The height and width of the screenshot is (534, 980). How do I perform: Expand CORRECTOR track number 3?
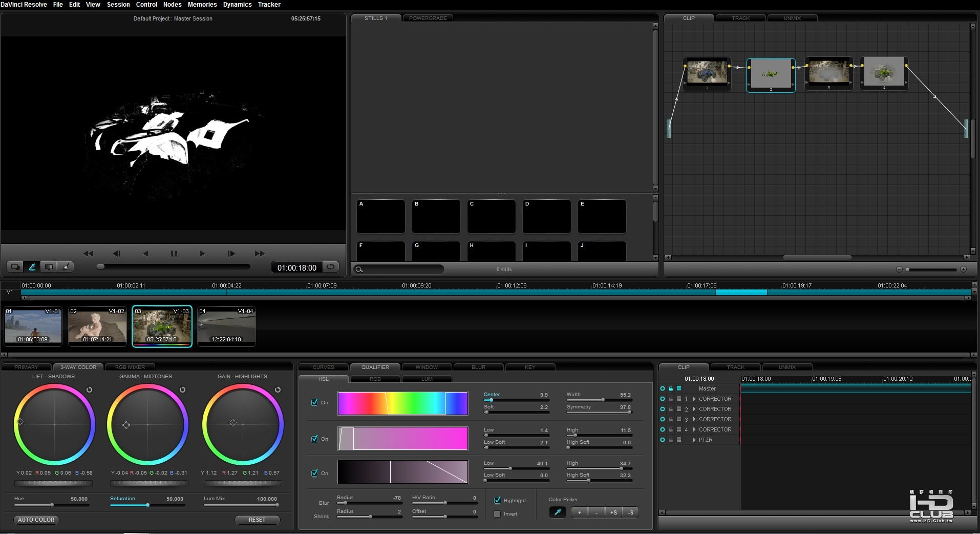point(694,419)
